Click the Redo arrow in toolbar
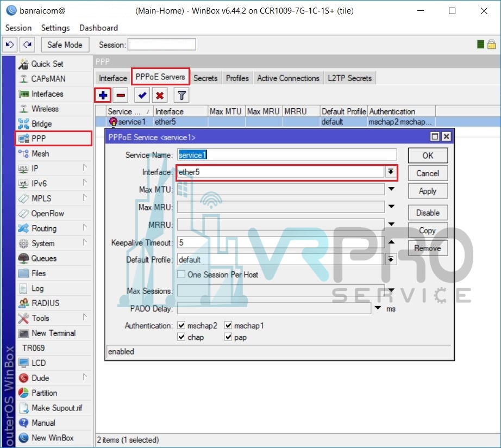Viewport: 501px width, 448px height. click(x=28, y=45)
